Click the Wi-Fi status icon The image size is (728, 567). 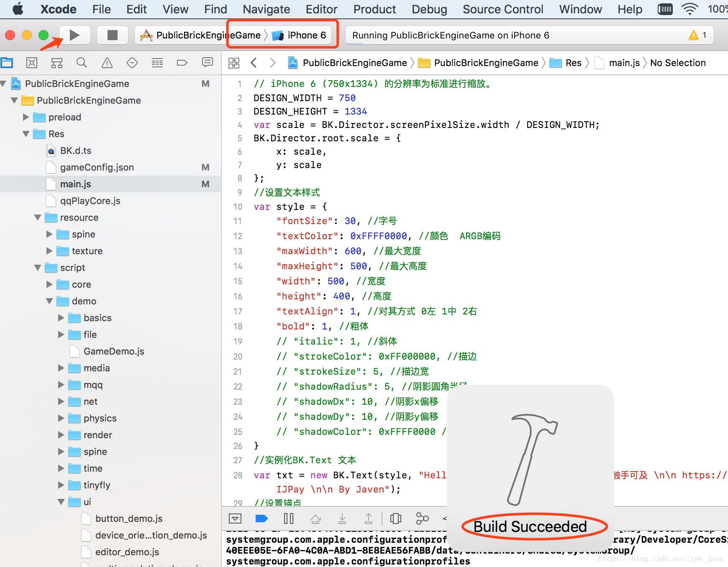[x=690, y=9]
